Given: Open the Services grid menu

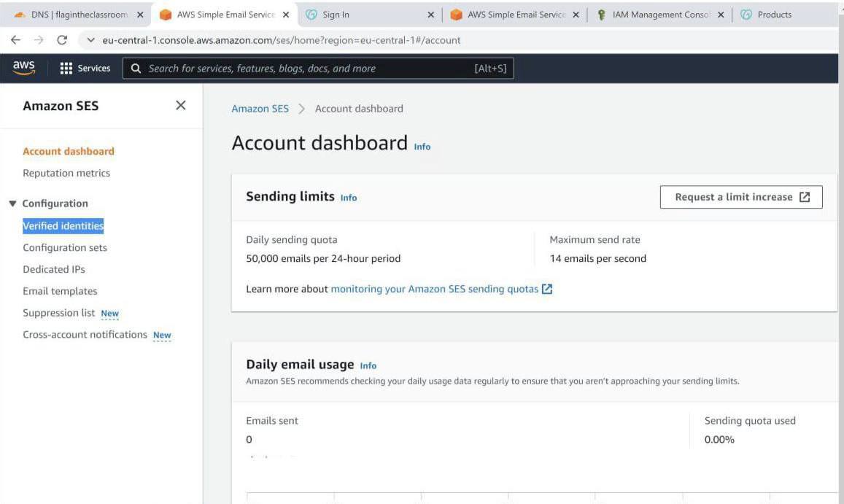Looking at the screenshot, I should tap(85, 69).
